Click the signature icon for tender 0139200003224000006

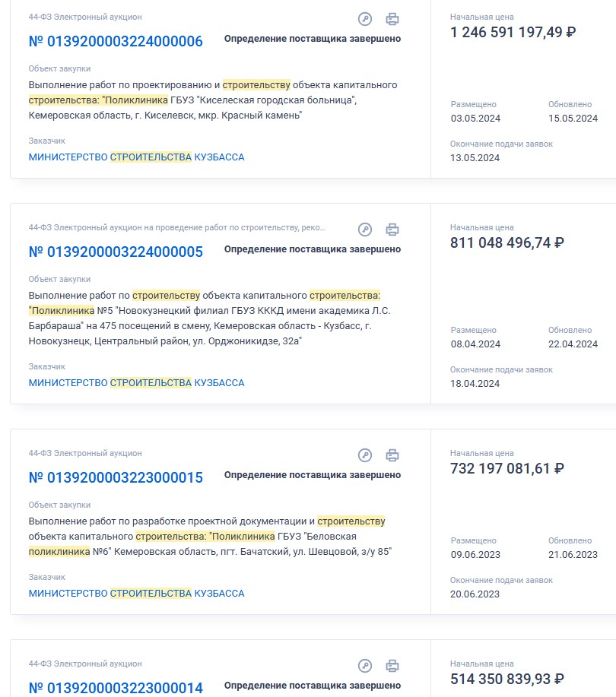coord(365,19)
